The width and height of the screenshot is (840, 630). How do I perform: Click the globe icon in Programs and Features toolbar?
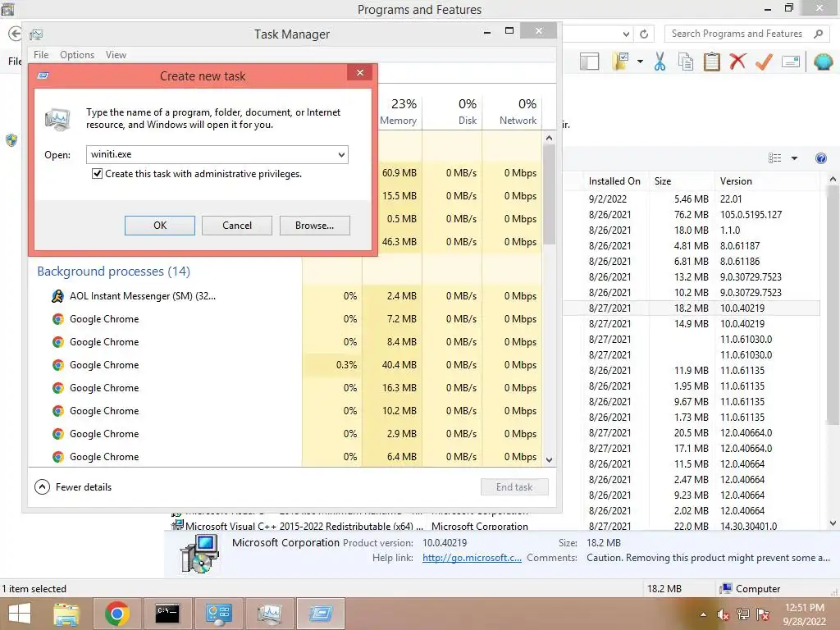coord(824,62)
